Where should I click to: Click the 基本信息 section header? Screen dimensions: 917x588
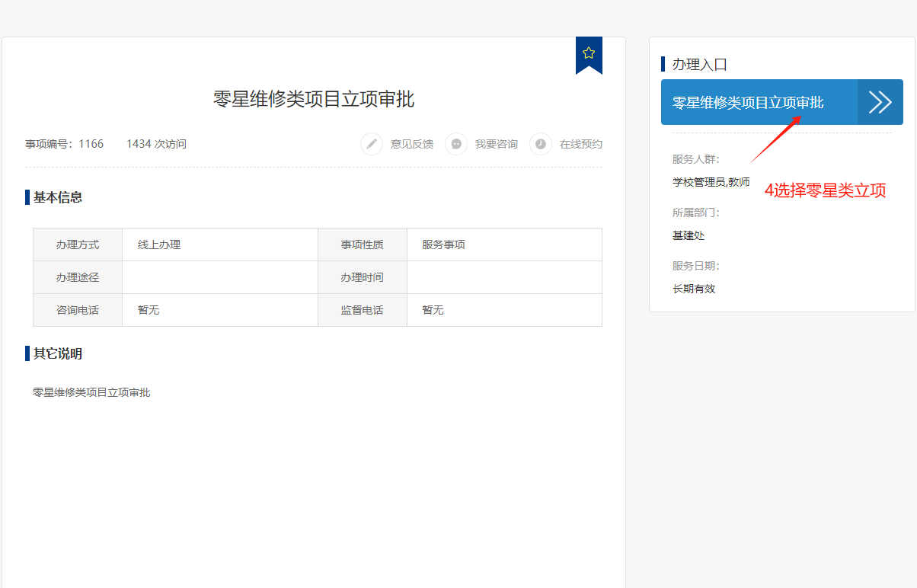coord(58,197)
